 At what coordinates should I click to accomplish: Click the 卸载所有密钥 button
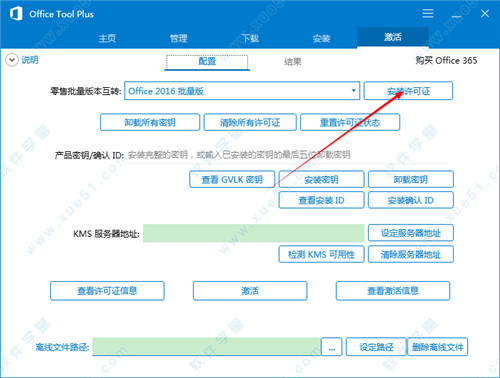[150, 122]
